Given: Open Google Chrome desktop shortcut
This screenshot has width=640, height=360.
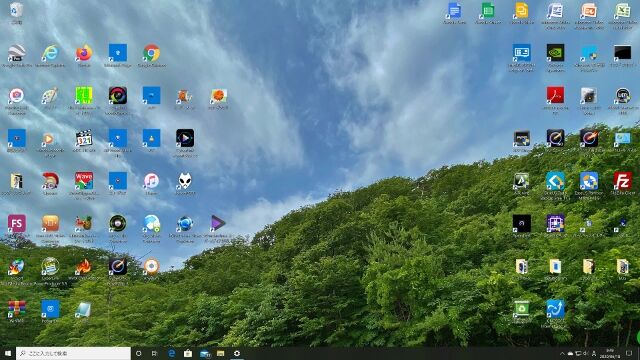Looking at the screenshot, I should [151, 53].
